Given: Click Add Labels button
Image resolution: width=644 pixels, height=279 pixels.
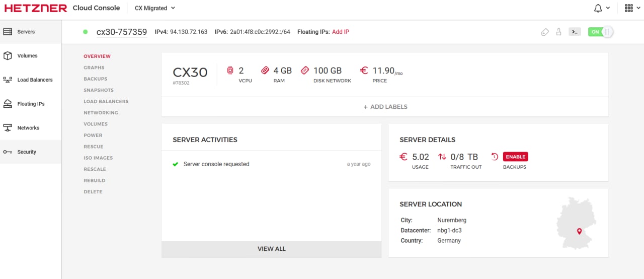Looking at the screenshot, I should click(385, 107).
